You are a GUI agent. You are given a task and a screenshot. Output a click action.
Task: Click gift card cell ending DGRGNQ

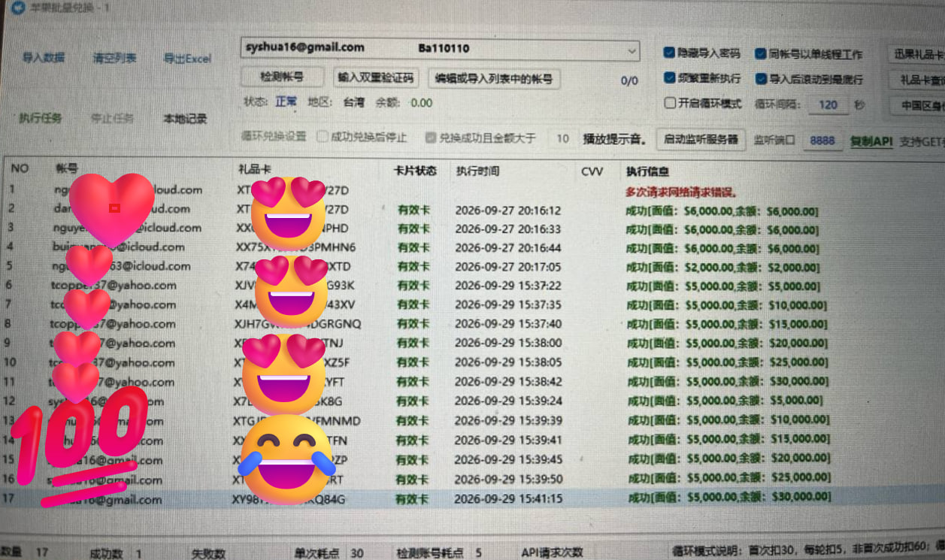click(298, 324)
